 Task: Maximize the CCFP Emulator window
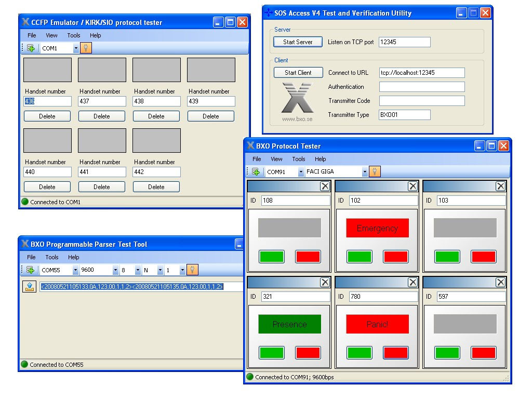[x=230, y=22]
